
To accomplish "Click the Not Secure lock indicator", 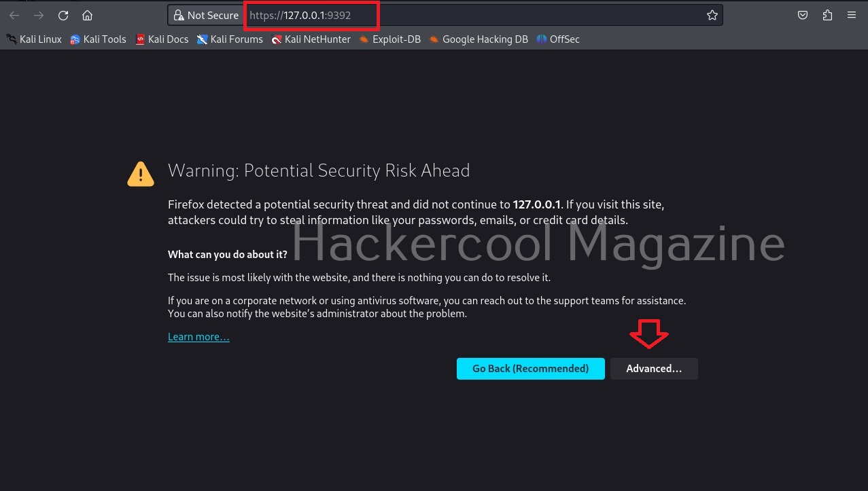I will tap(206, 15).
